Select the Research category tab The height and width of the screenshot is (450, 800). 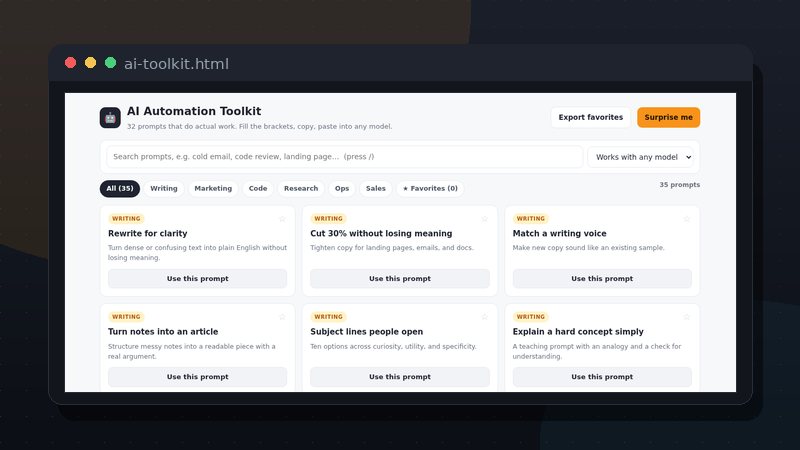coord(301,188)
